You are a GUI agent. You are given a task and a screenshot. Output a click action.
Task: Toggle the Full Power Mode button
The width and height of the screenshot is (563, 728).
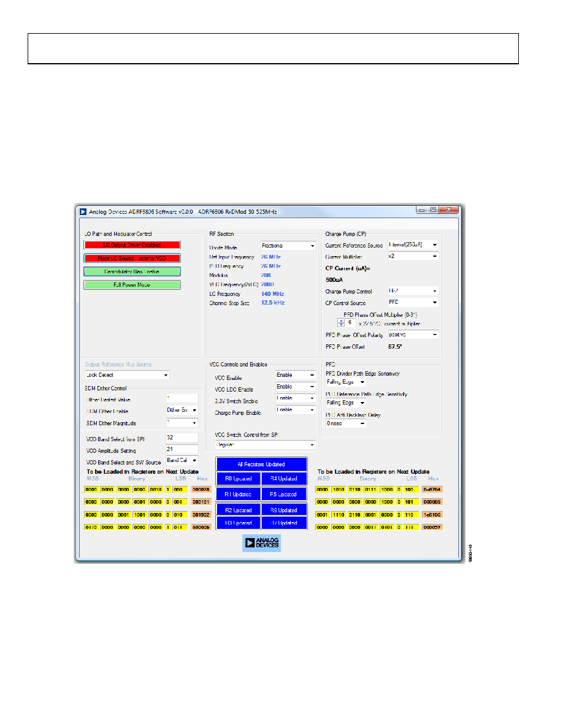pyautogui.click(x=132, y=285)
